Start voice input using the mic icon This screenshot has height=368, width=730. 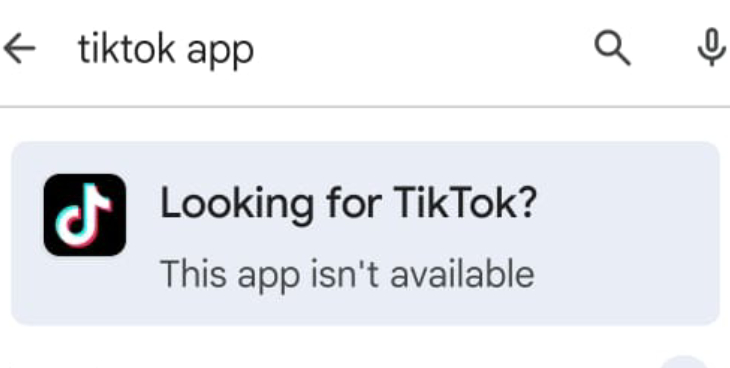pos(711,48)
